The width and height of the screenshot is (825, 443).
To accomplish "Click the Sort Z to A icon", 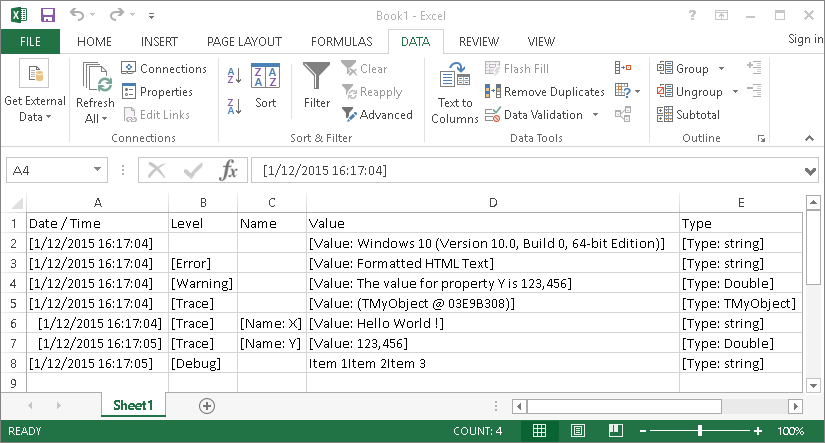I will tap(235, 105).
